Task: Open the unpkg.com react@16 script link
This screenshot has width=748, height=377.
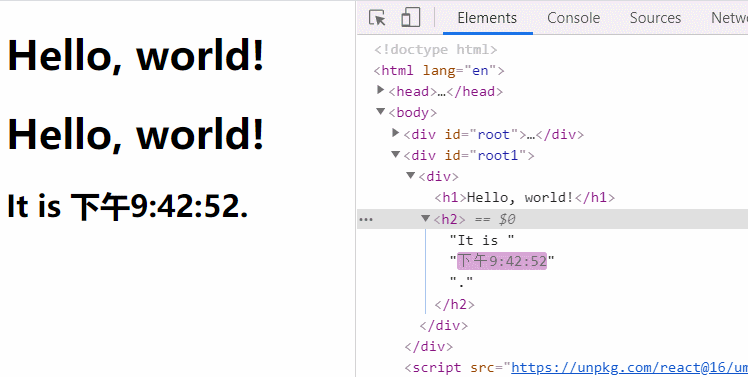Action: click(x=629, y=367)
